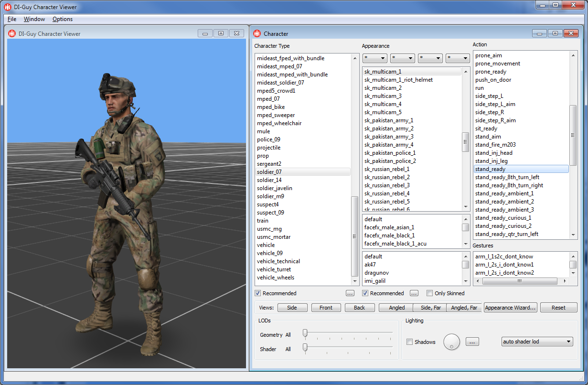Screen dimensions: 588x385
Task: Click the Shader LOD slider handle
Action: coord(305,348)
